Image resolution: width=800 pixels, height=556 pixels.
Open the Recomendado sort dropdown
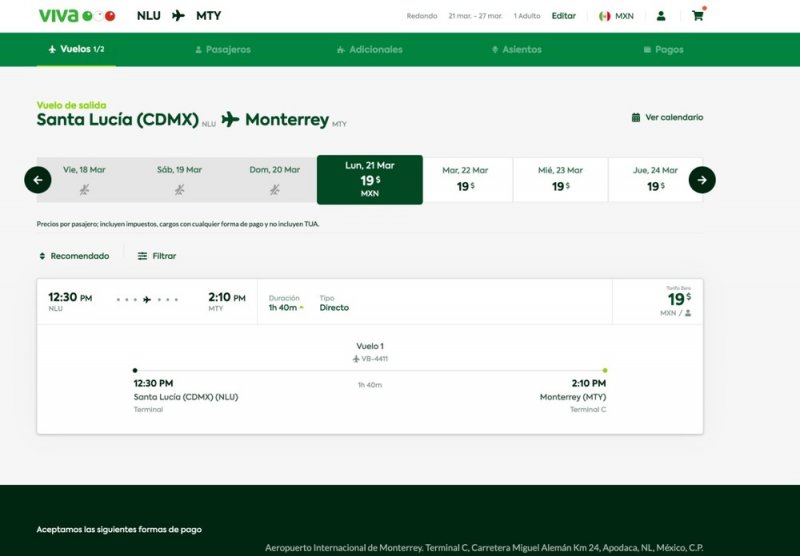[74, 256]
